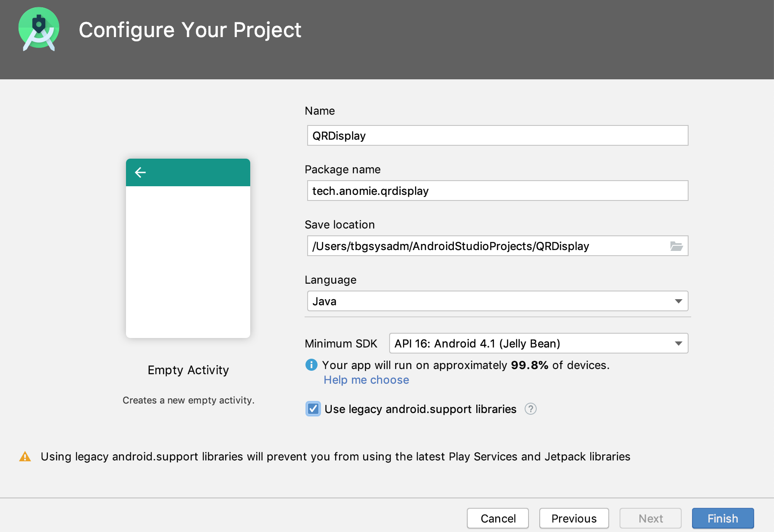Click the Language label
Viewport: 774px width, 532px height.
tap(330, 280)
